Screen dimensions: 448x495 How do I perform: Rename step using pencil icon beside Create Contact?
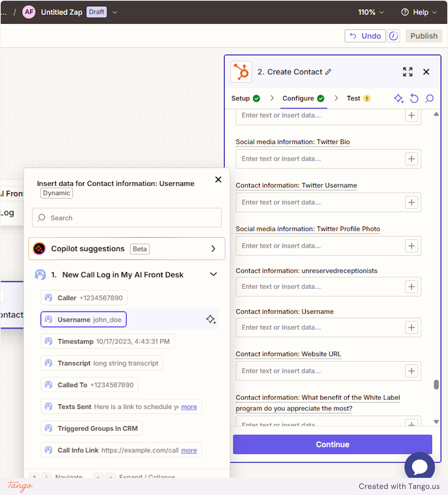(x=328, y=72)
